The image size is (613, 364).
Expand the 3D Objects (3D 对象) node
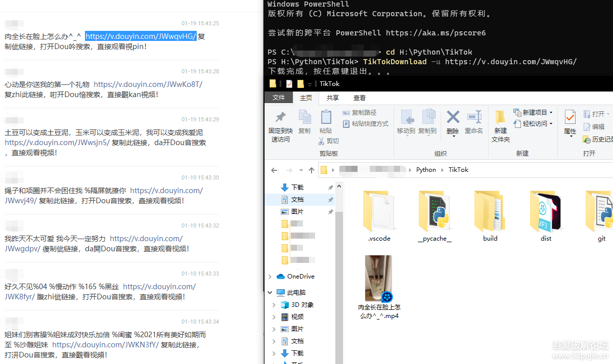pyautogui.click(x=274, y=305)
